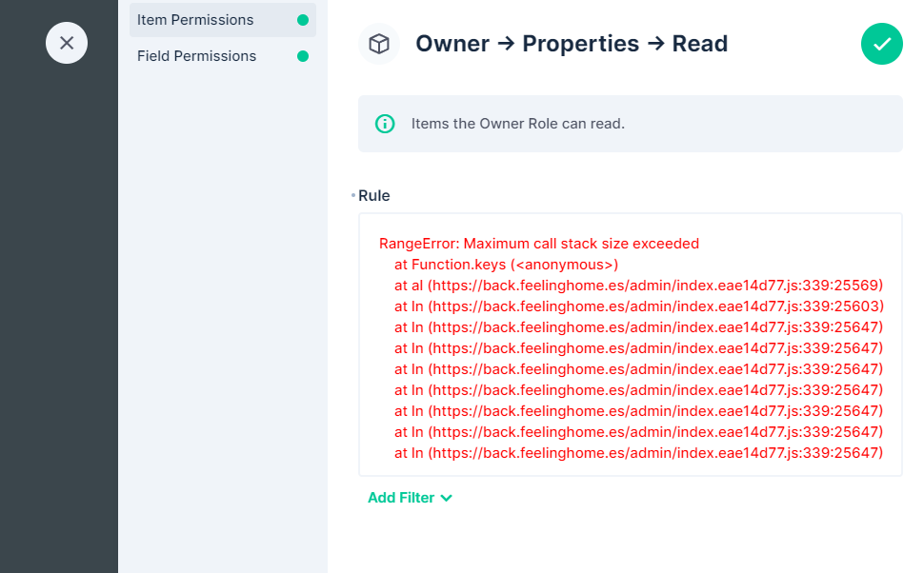The image size is (924, 573).
Task: Click the info icon in the notice banner
Action: point(384,123)
